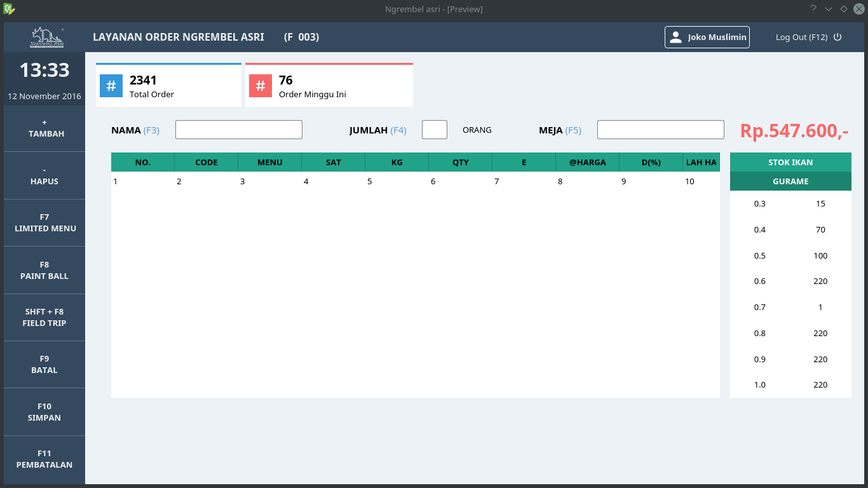Open F7 LIMITED MENU
This screenshot has height=488, width=868.
(44, 223)
